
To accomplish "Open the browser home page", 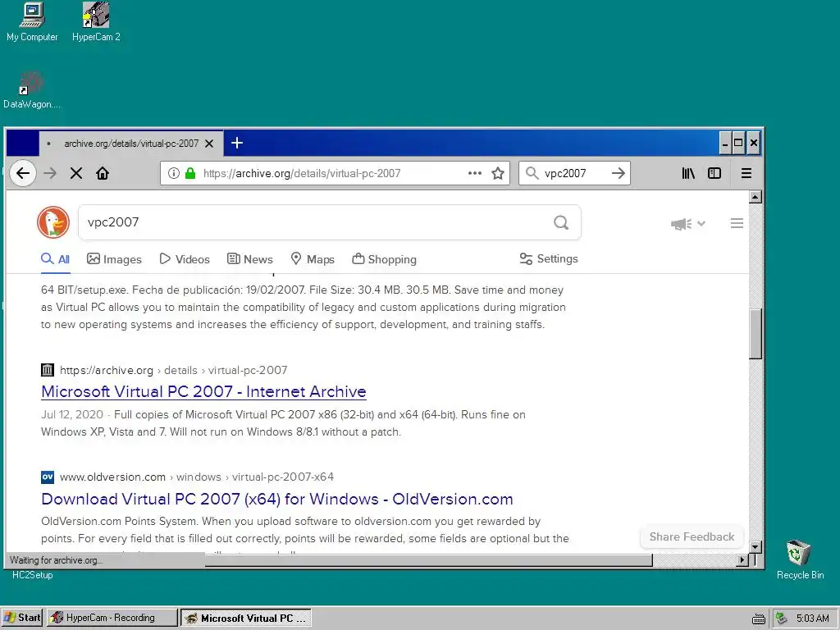I will (103, 173).
